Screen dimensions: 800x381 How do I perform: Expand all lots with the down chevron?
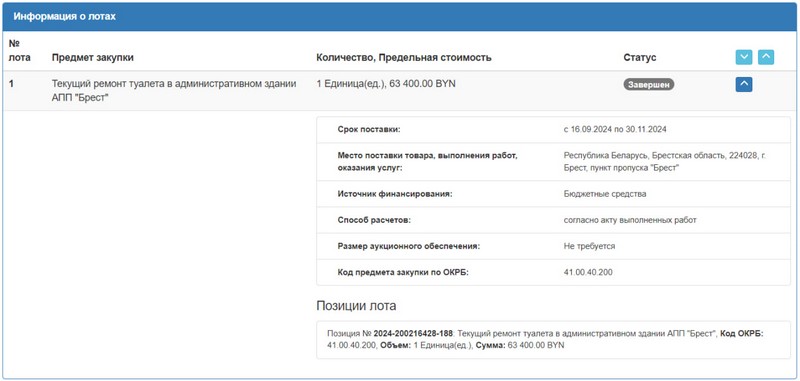[743, 58]
